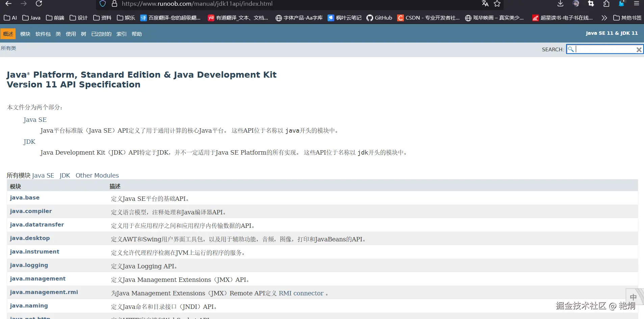Image resolution: width=644 pixels, height=319 pixels.
Task: Open the 索引 navigation item
Action: coord(122,34)
